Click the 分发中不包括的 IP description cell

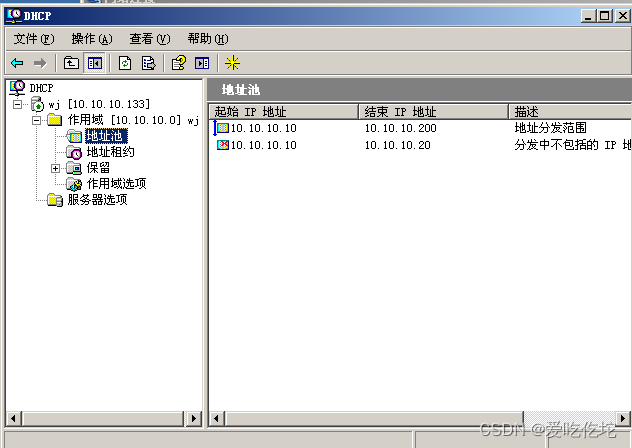click(573, 145)
